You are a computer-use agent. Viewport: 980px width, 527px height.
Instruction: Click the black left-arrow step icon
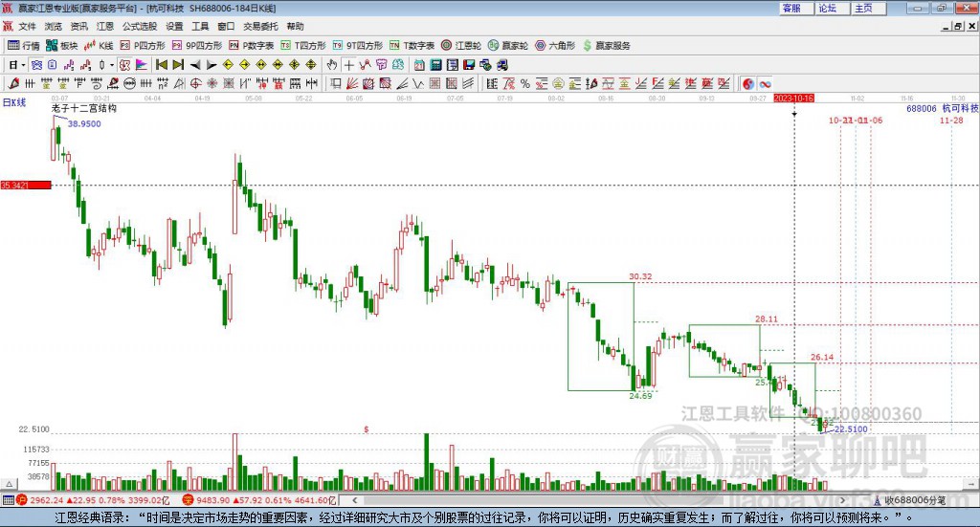(x=195, y=65)
